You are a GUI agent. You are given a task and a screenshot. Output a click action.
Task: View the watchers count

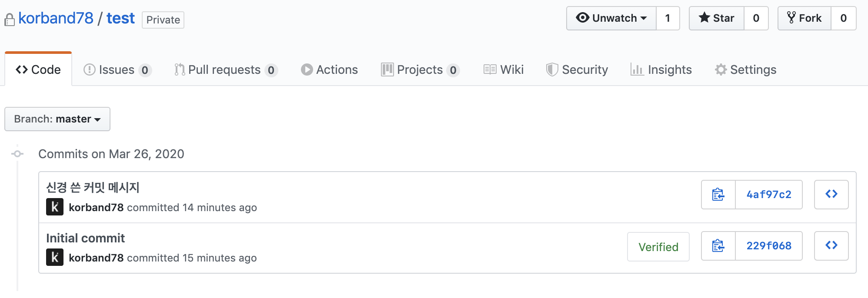click(668, 18)
